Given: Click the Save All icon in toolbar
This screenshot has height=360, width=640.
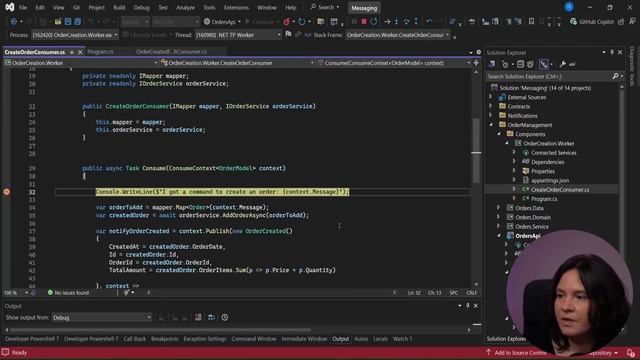Looking at the screenshot, I should (x=77, y=22).
